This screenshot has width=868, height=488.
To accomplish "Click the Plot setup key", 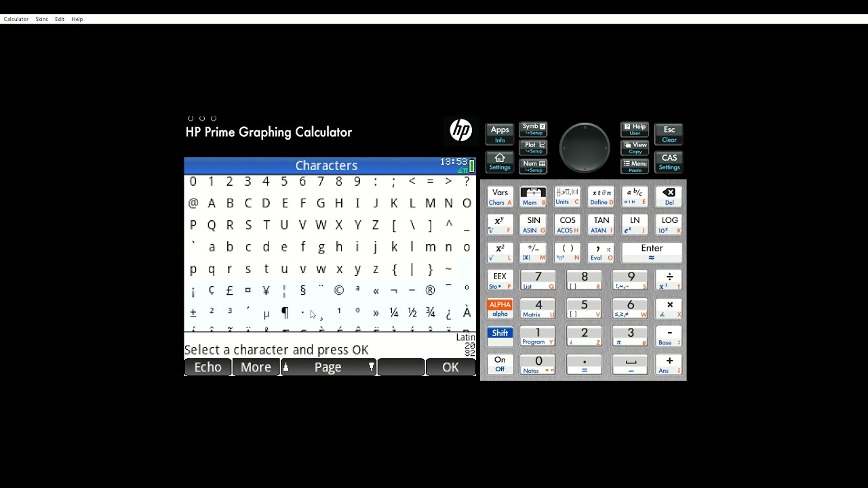I will click(534, 147).
